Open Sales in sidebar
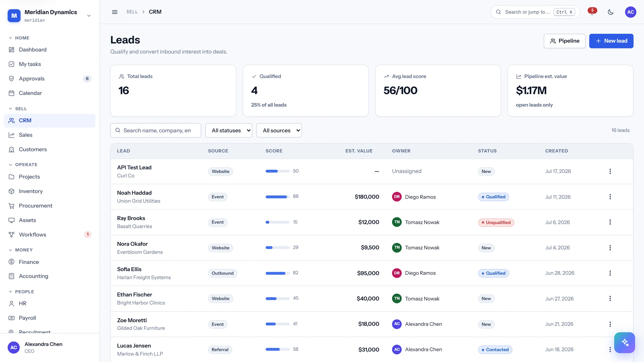Screen dimensions: 644x362 (50, 135)
